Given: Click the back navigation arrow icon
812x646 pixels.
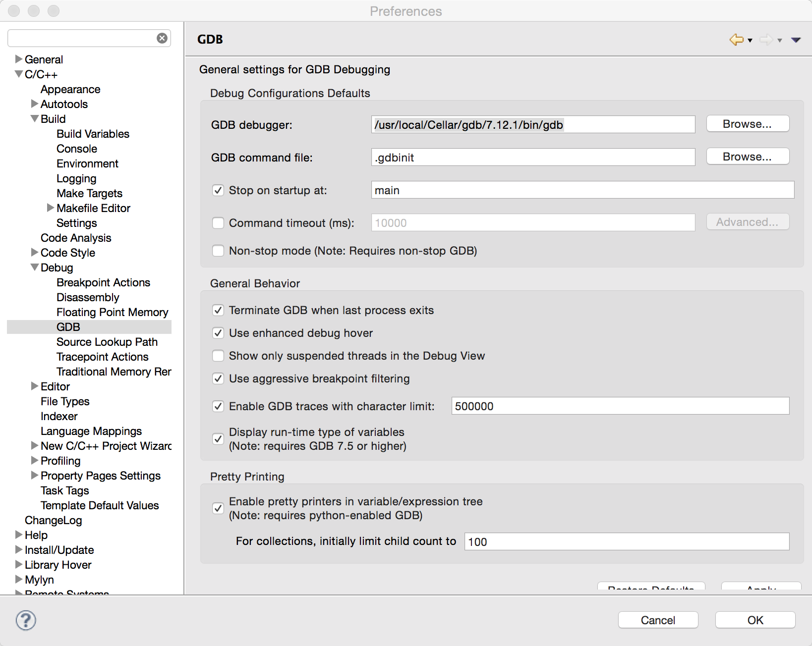Looking at the screenshot, I should [736, 40].
